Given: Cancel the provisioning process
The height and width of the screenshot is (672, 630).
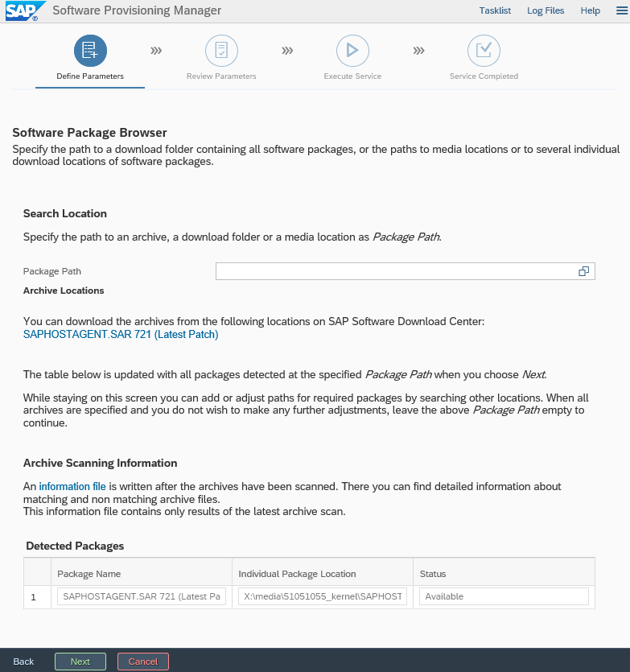Looking at the screenshot, I should click(143, 662).
